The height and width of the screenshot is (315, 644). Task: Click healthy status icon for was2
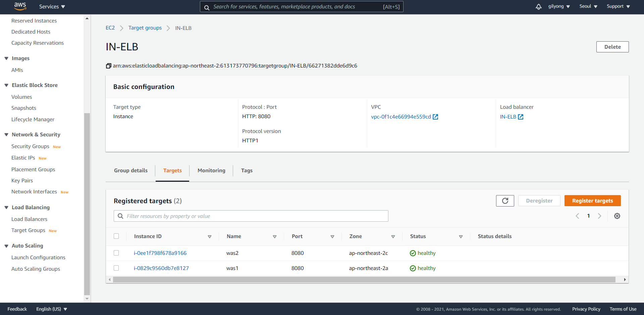click(x=413, y=253)
